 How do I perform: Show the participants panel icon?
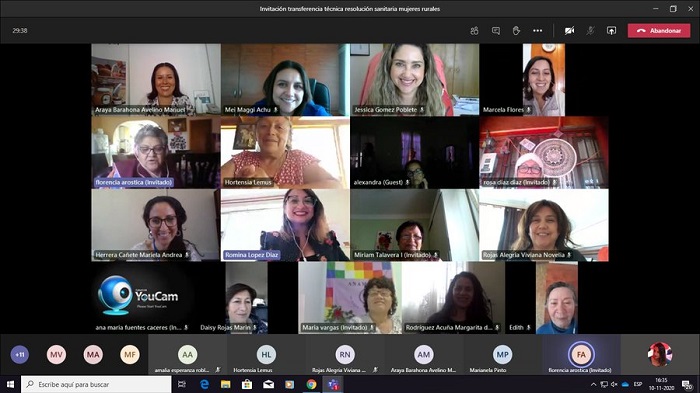474,31
